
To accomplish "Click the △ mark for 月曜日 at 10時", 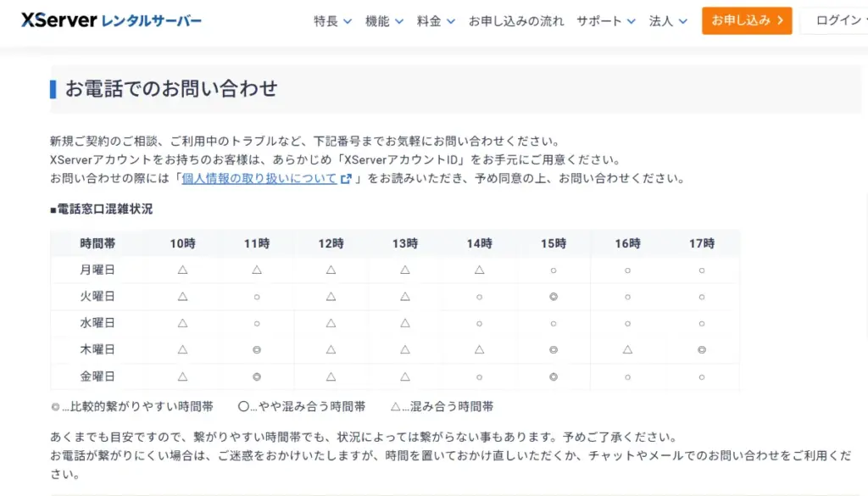I will [182, 270].
